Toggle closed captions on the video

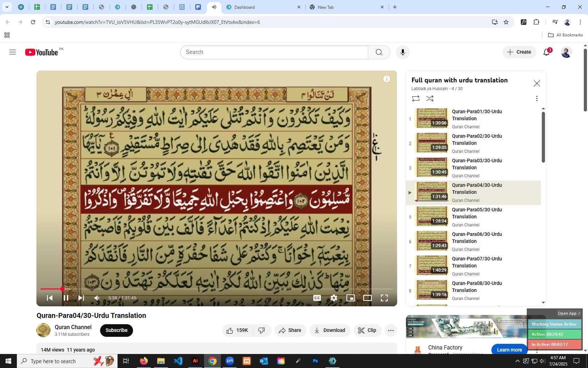point(317,298)
